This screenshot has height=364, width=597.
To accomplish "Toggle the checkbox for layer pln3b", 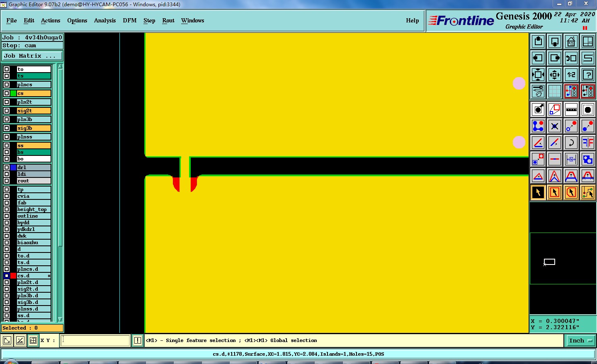I will tap(7, 119).
